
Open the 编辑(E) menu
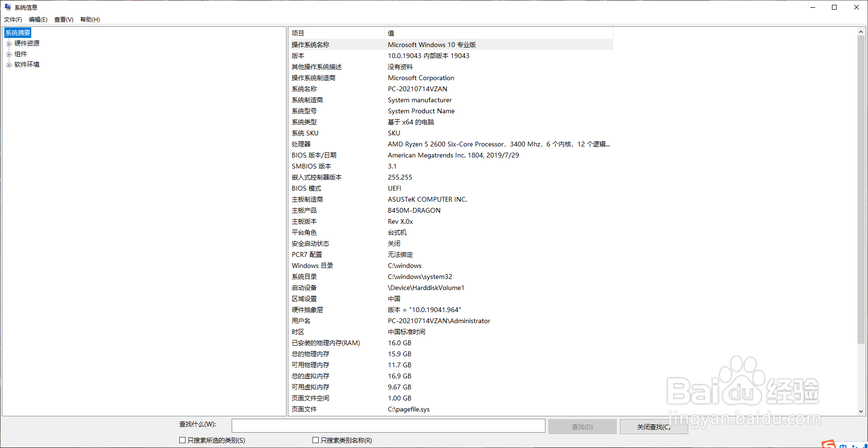[x=38, y=20]
